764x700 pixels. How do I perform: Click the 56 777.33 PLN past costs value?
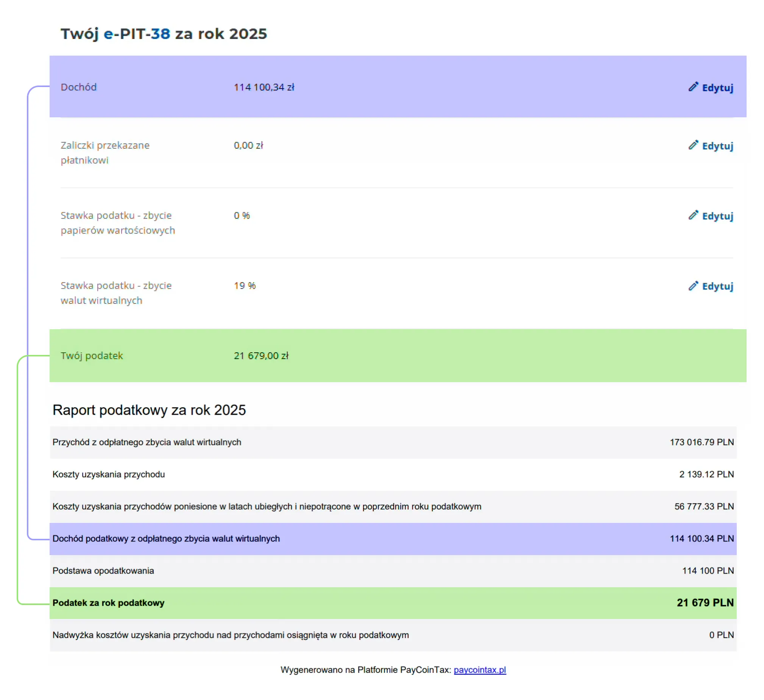point(704,506)
